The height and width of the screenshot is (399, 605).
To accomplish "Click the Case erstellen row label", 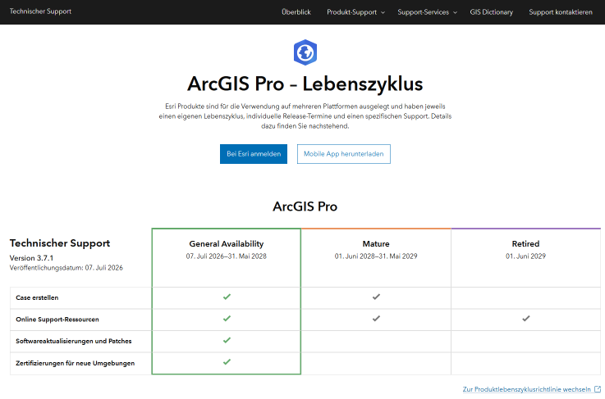I will 37,298.
